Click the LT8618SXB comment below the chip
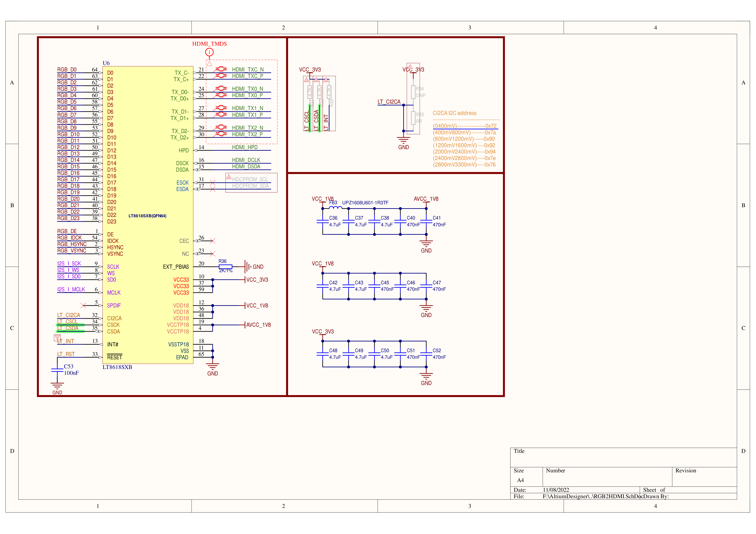 click(x=117, y=367)
